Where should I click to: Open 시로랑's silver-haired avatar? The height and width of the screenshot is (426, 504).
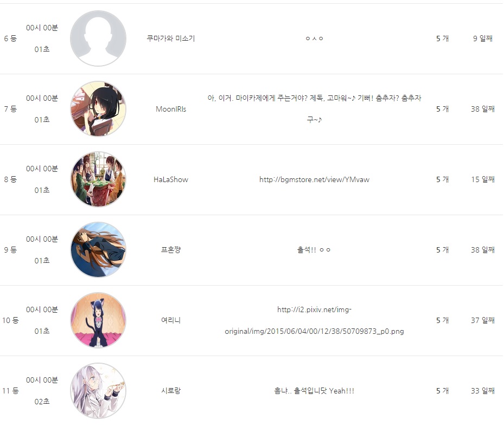pyautogui.click(x=98, y=391)
